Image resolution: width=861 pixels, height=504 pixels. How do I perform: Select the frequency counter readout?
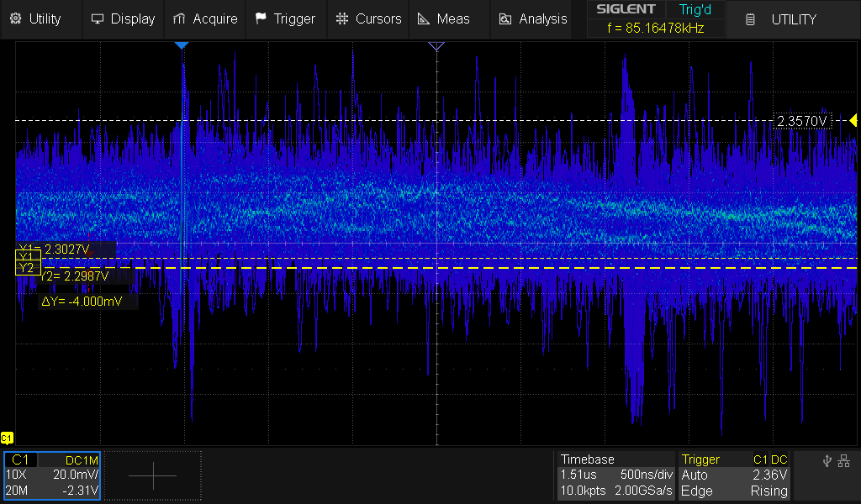click(655, 29)
